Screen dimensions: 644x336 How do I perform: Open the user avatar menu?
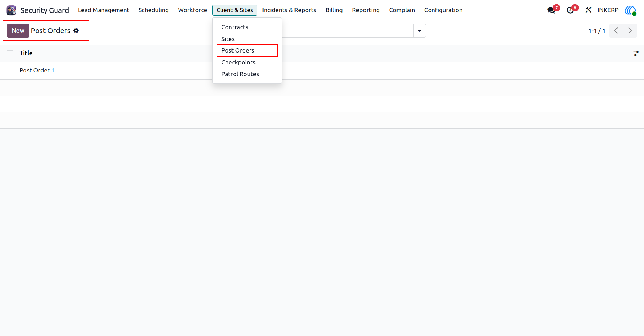click(630, 10)
